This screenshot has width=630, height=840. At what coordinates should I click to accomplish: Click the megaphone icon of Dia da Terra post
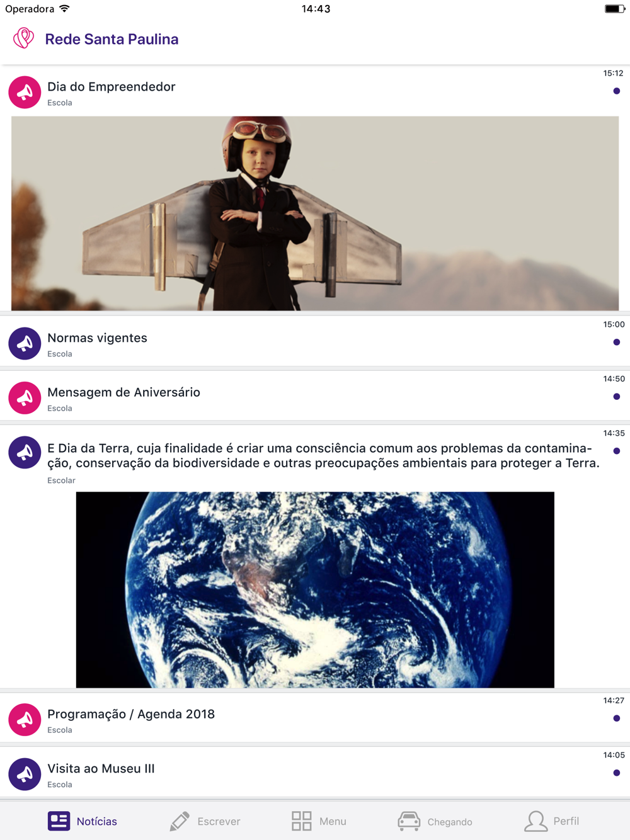point(25,452)
